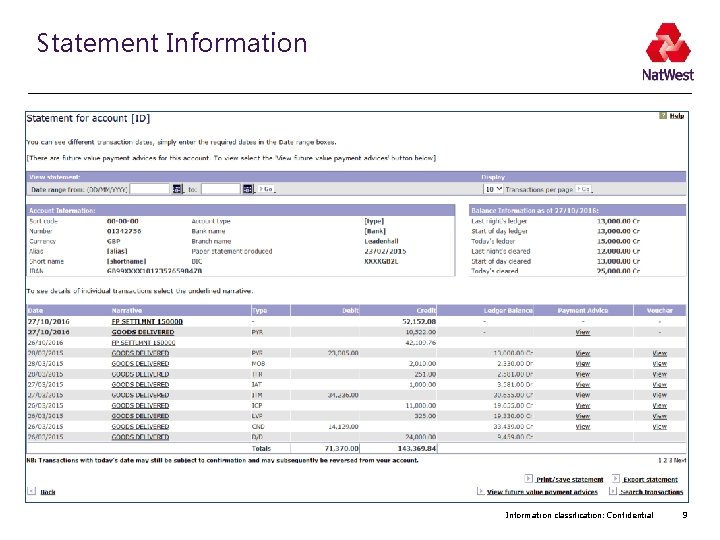
Task: View payment advice for the MOB row
Action: [x=583, y=364]
